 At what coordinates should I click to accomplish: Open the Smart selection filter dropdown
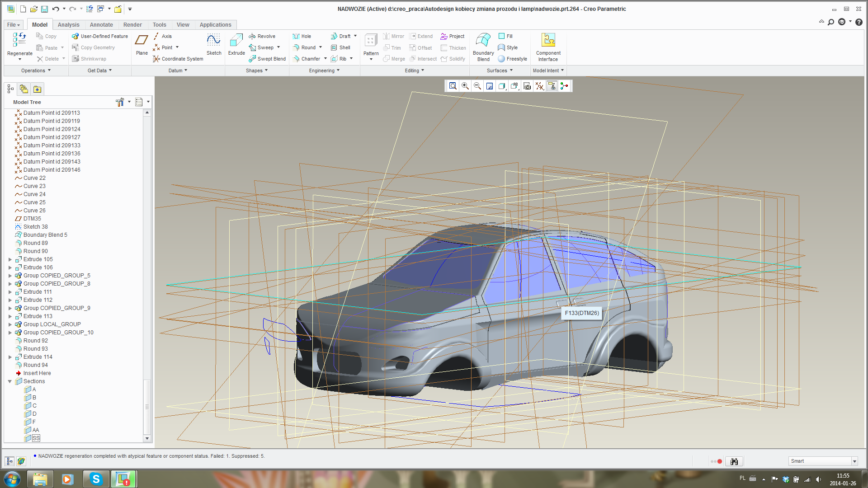coord(854,461)
